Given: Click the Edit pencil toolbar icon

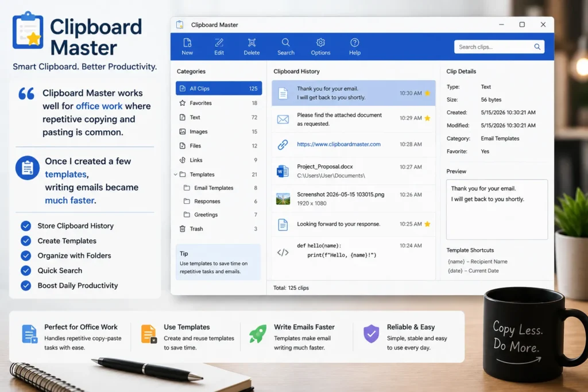Looking at the screenshot, I should [219, 42].
